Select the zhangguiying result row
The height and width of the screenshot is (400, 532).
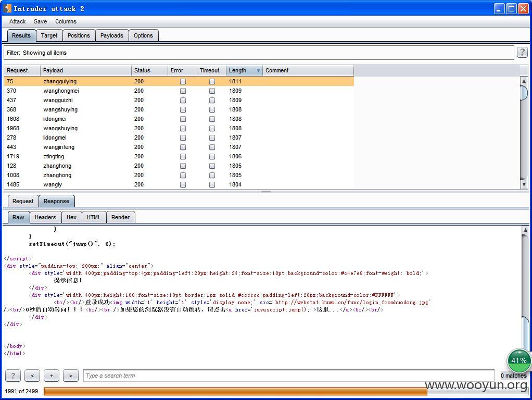coord(179,81)
